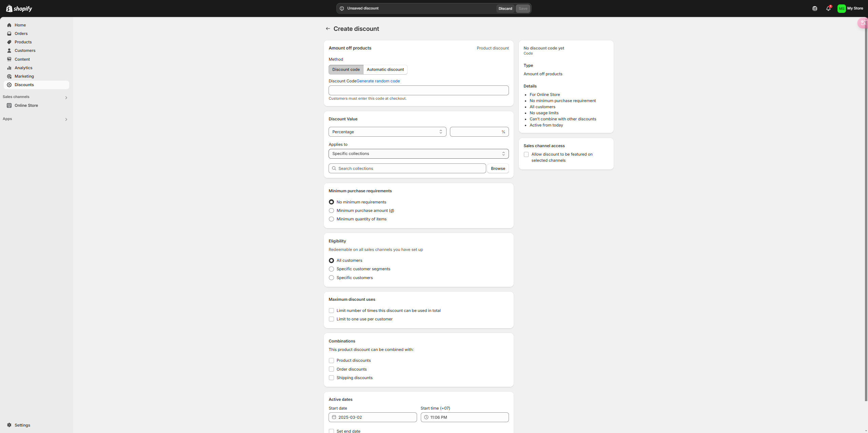Viewport: 868px width, 433px height.
Task: Select Specific customer segments radio
Action: pyautogui.click(x=331, y=269)
